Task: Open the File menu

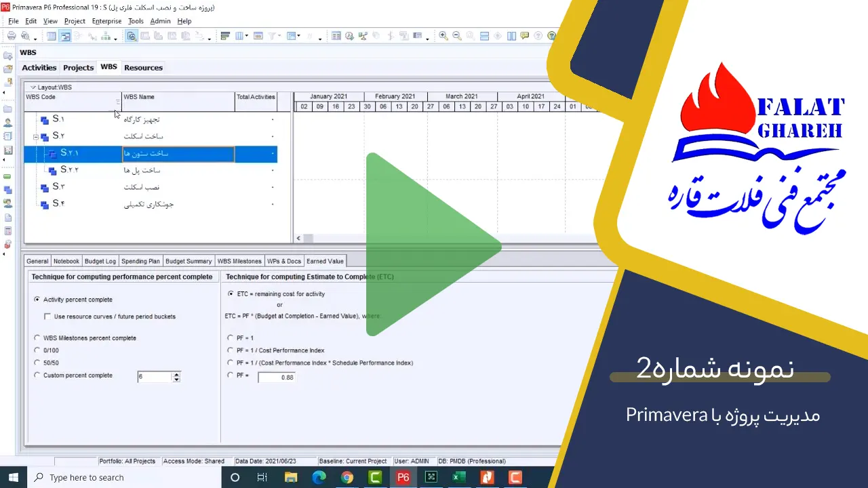Action: click(x=13, y=21)
